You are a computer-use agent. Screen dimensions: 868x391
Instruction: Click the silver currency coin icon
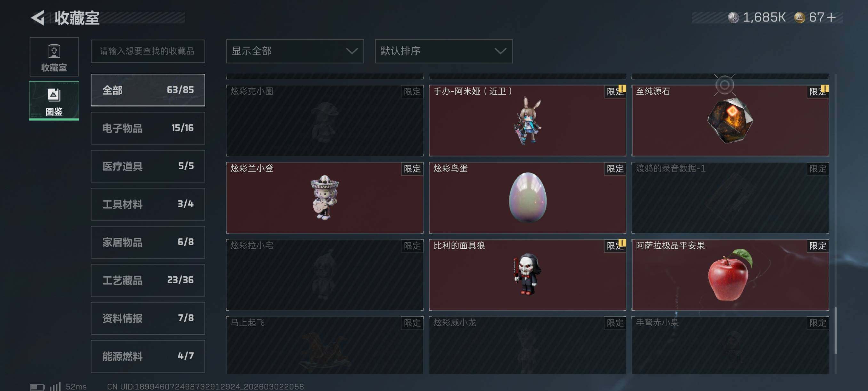(733, 18)
